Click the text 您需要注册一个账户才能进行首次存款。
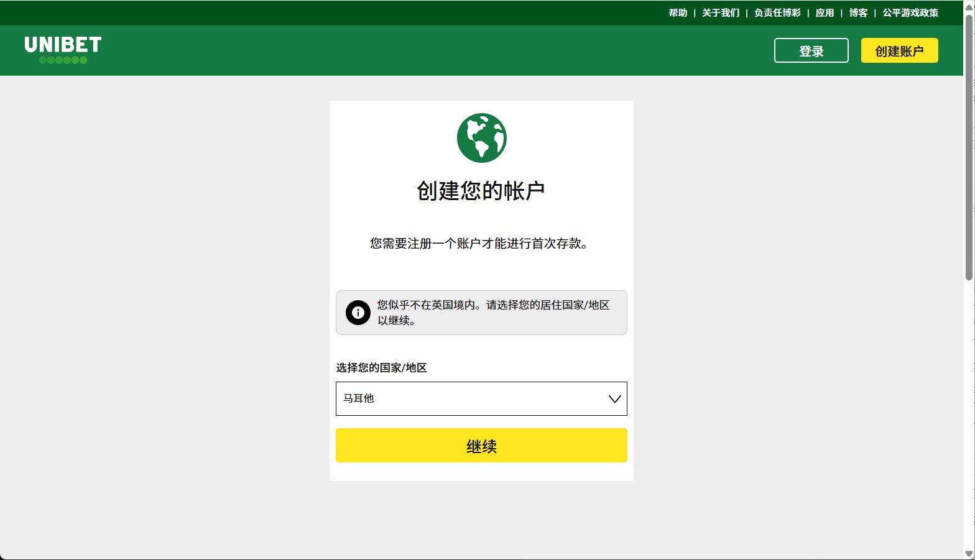 pos(479,244)
